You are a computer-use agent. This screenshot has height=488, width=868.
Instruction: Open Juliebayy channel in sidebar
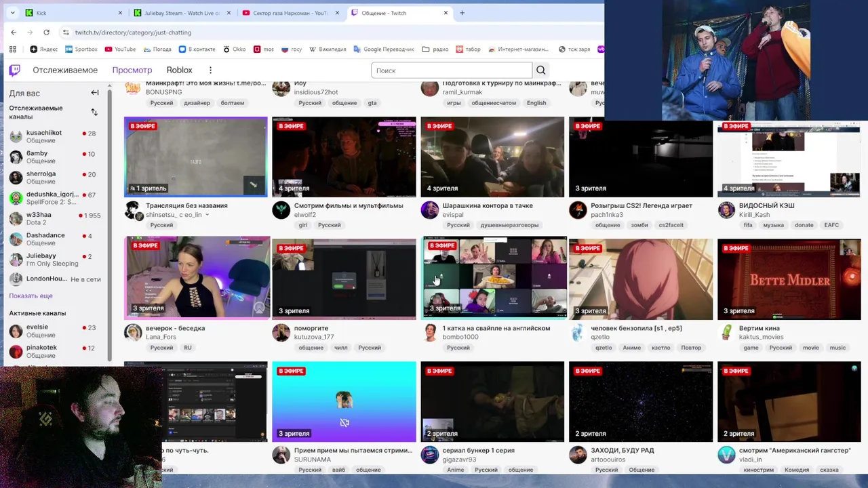[x=56, y=260]
